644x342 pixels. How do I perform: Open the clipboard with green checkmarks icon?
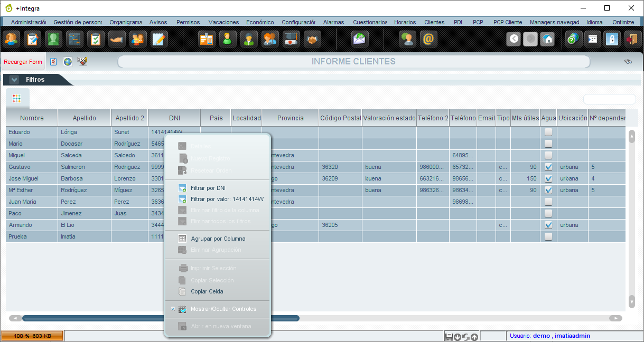coord(96,39)
